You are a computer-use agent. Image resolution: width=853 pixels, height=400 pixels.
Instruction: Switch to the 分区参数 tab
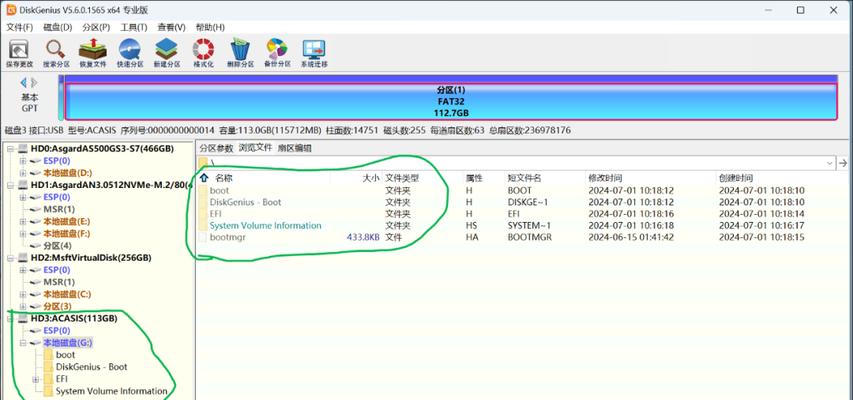216,148
